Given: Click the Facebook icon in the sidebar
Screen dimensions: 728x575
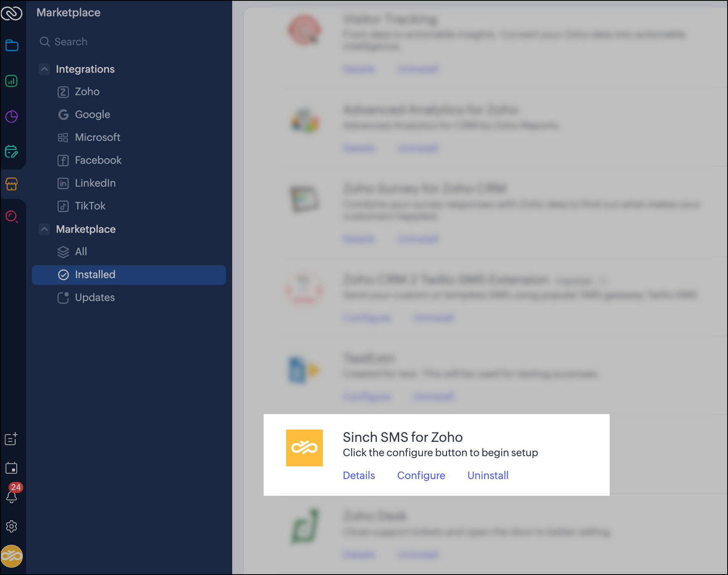Looking at the screenshot, I should [63, 160].
